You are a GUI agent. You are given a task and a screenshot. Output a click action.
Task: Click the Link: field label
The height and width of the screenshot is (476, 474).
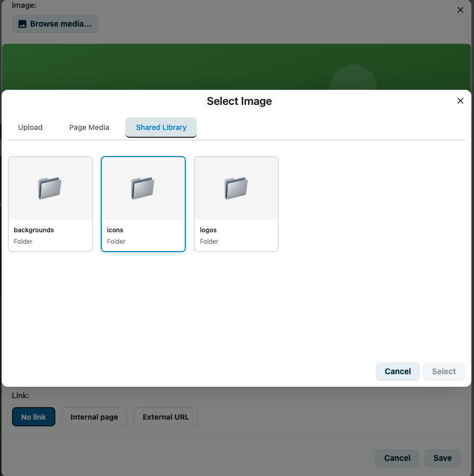pos(20,396)
